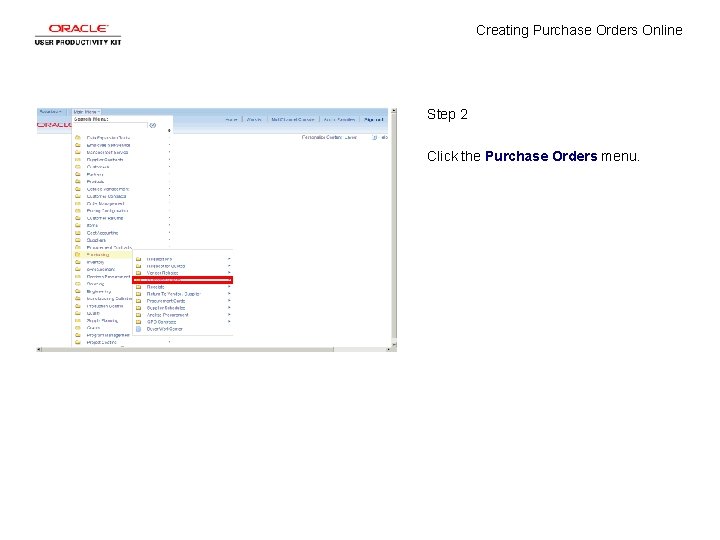Click the horizontal scrollbar right arrow
This screenshot has height=540, width=720.
[388, 349]
